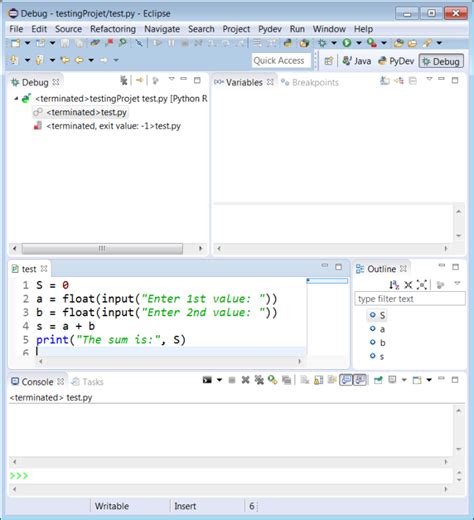Click Remove All Terminated icon in Console
The width and height of the screenshot is (474, 520).
point(259,380)
